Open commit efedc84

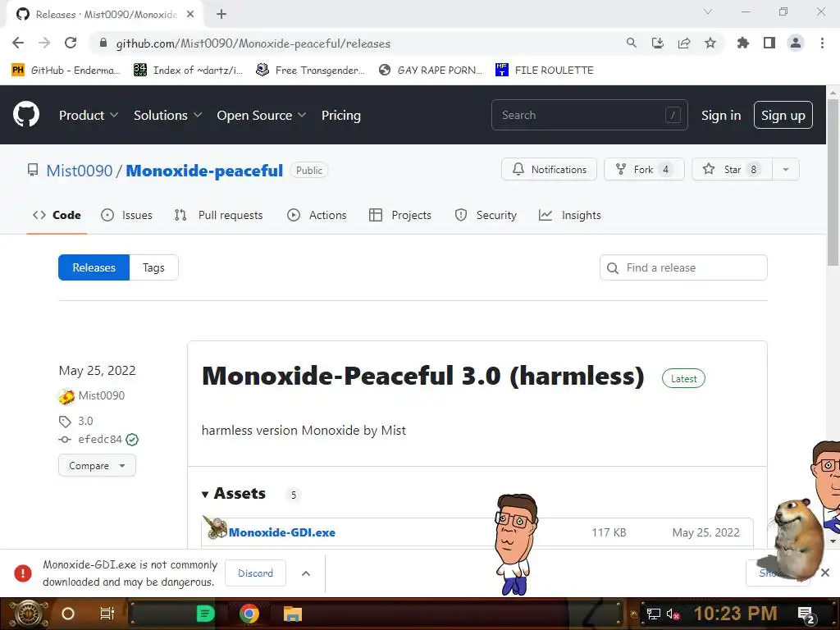pyautogui.click(x=100, y=440)
